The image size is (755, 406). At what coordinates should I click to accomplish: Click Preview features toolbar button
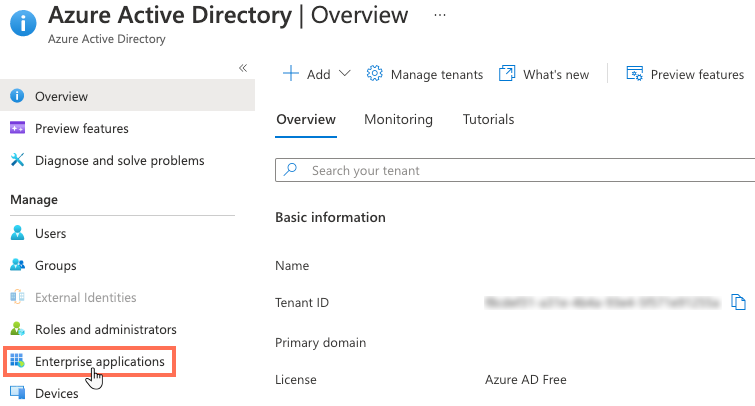click(x=685, y=74)
